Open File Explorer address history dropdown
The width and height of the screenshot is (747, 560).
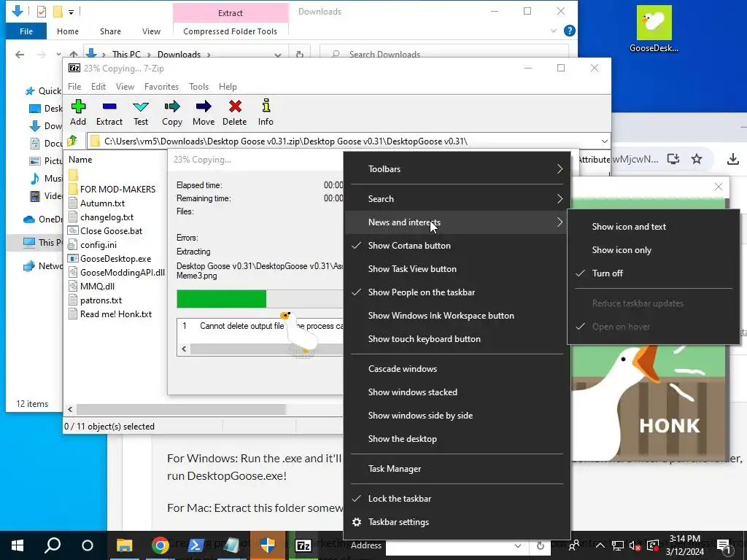[x=278, y=54]
